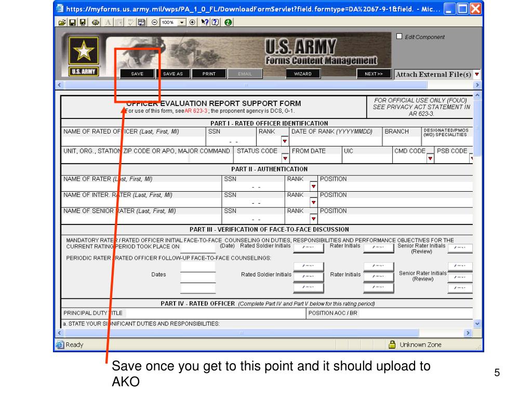Image resolution: width=532 pixels, height=399 pixels.
Task: Click the plugin puzzle-piece toolbar icon
Action: click(96, 22)
